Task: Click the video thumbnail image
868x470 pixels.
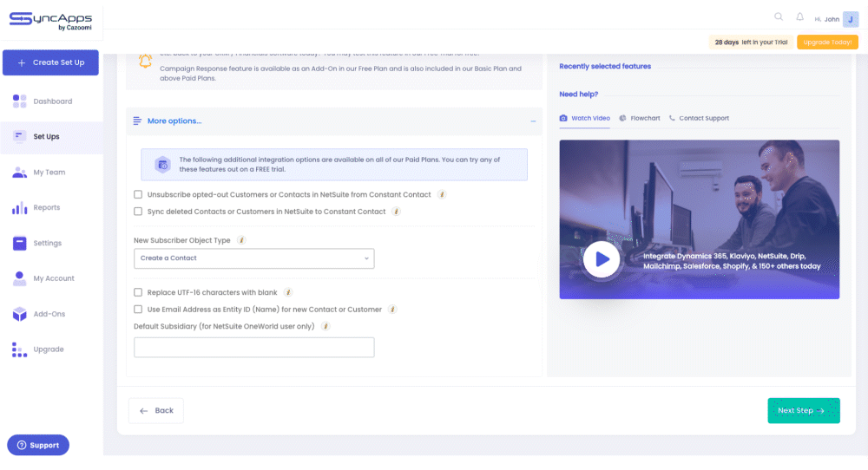Action: click(x=699, y=219)
